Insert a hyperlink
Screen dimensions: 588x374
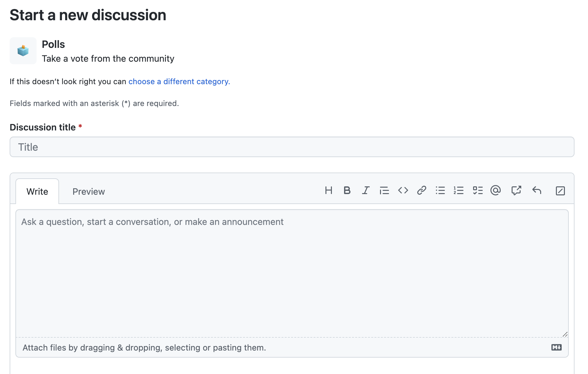[x=421, y=190]
